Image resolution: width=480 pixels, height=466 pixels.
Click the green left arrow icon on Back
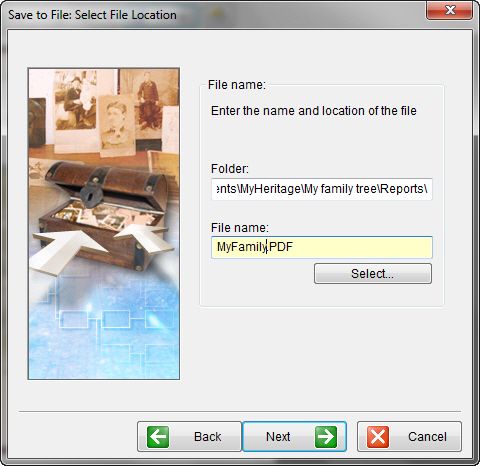click(x=158, y=437)
